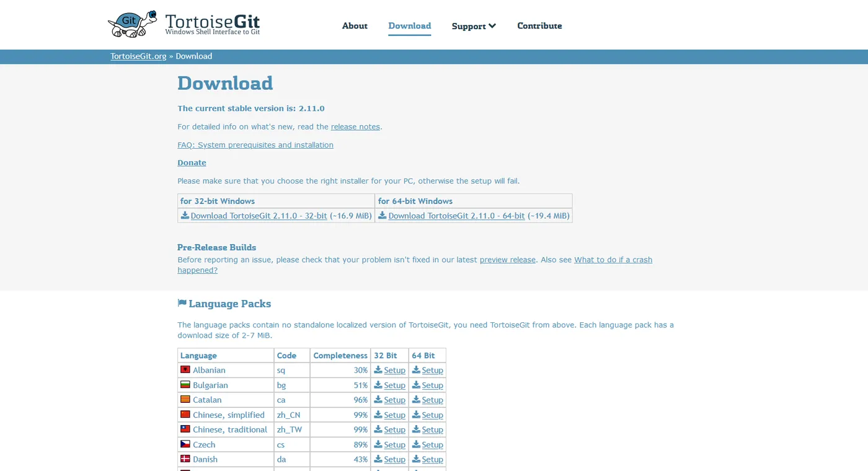
Task: Click 64 Bit Setup link for Catalan
Action: coord(432,400)
